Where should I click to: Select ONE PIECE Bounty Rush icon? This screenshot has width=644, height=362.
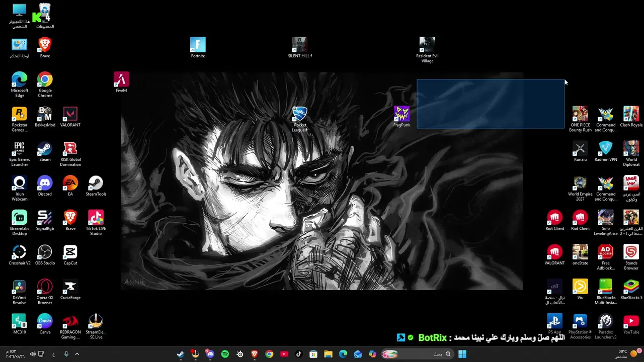tap(580, 119)
